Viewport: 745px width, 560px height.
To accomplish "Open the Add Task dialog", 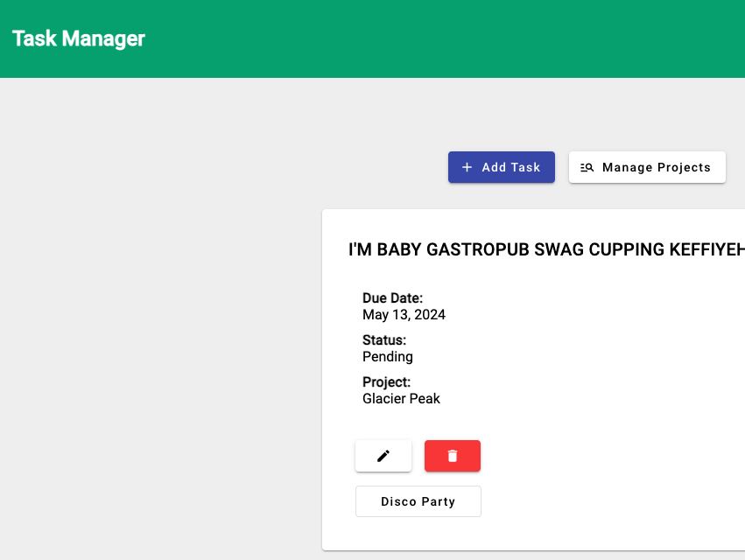I will coord(502,167).
